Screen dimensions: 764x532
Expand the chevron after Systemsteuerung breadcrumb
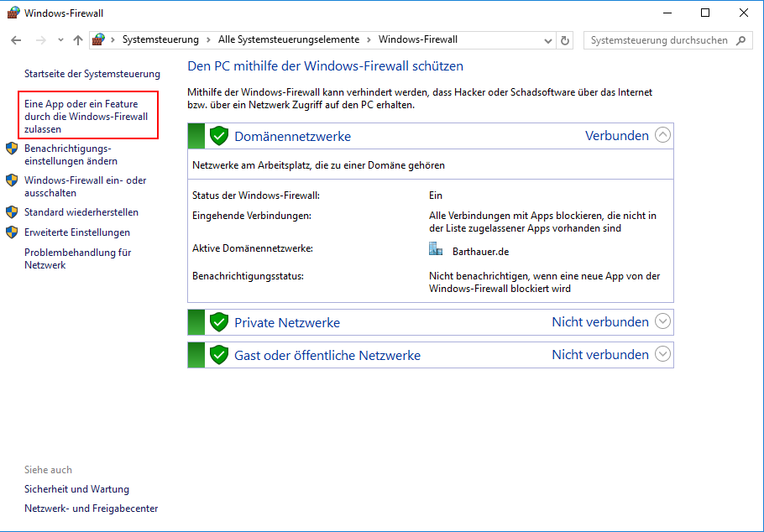208,40
